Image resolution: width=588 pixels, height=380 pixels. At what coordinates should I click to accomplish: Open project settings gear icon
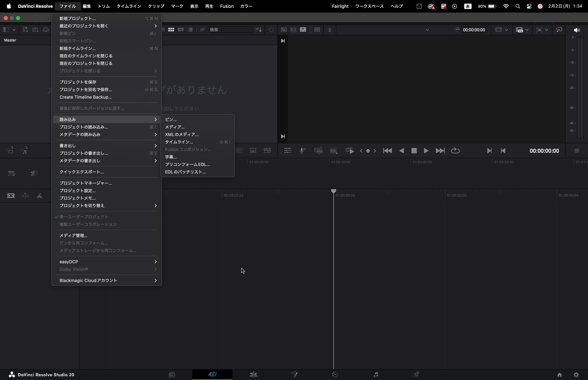point(576,375)
